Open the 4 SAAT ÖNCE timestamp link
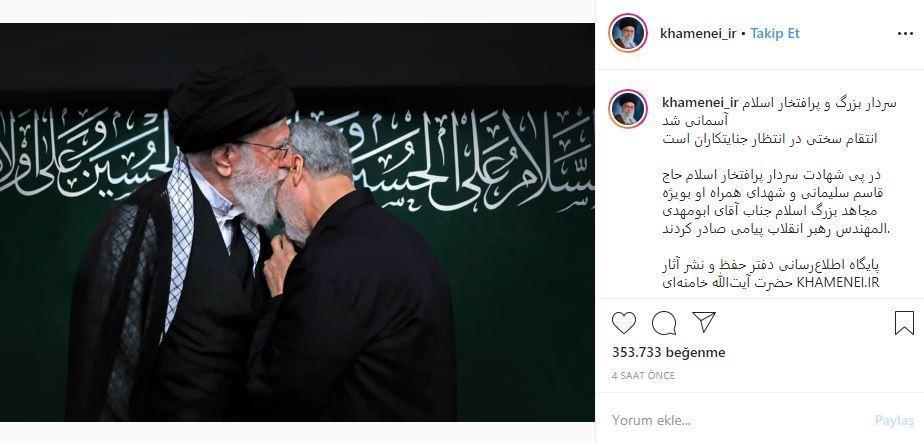This screenshot has width=924, height=443. [x=643, y=375]
